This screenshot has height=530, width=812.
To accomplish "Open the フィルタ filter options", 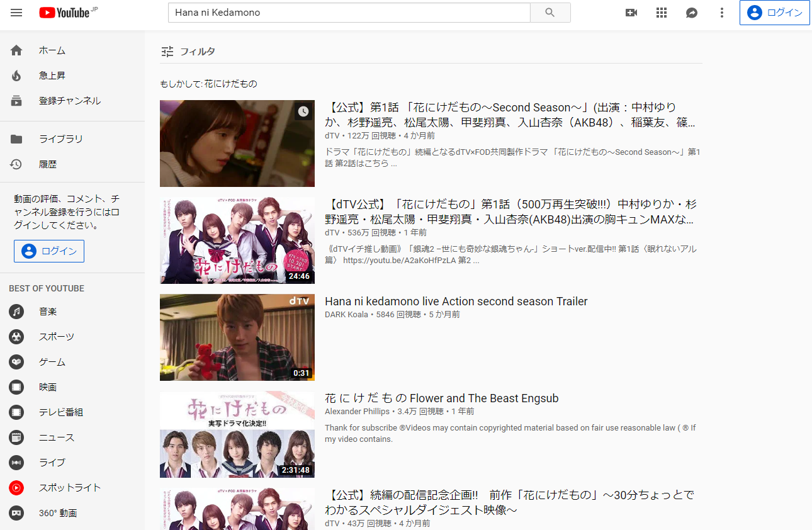I will click(188, 52).
